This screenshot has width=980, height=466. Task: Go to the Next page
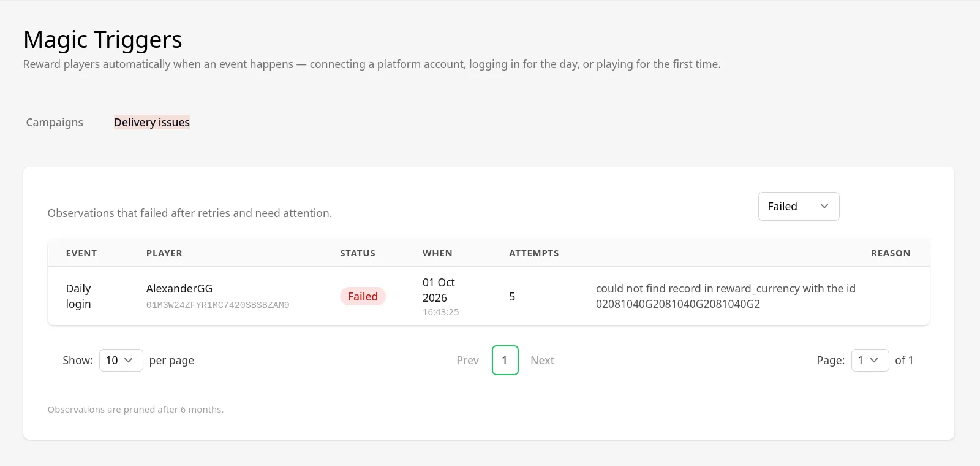(542, 361)
